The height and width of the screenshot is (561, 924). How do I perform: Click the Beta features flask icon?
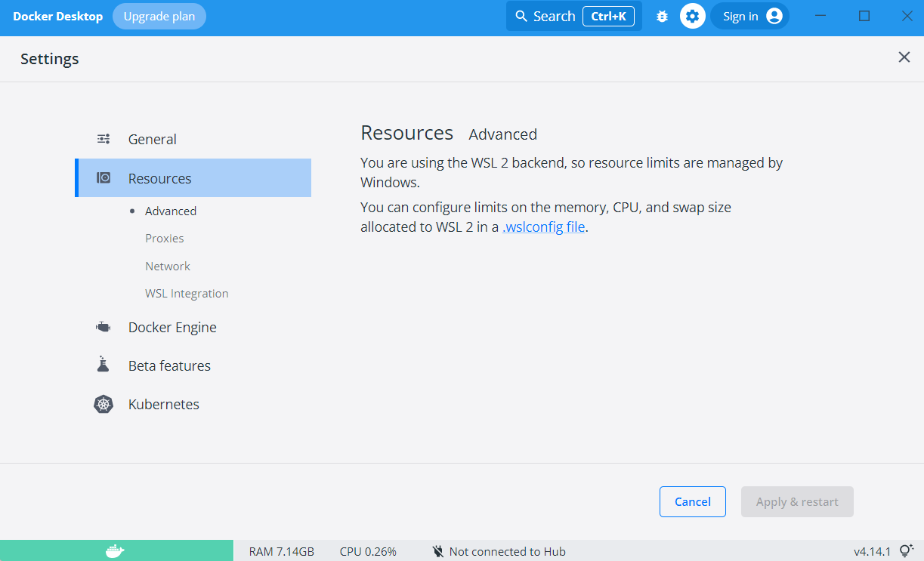click(x=103, y=365)
